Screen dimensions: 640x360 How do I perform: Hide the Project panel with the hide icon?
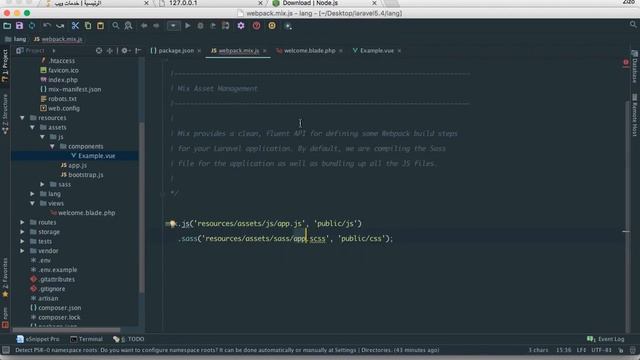pos(138,51)
